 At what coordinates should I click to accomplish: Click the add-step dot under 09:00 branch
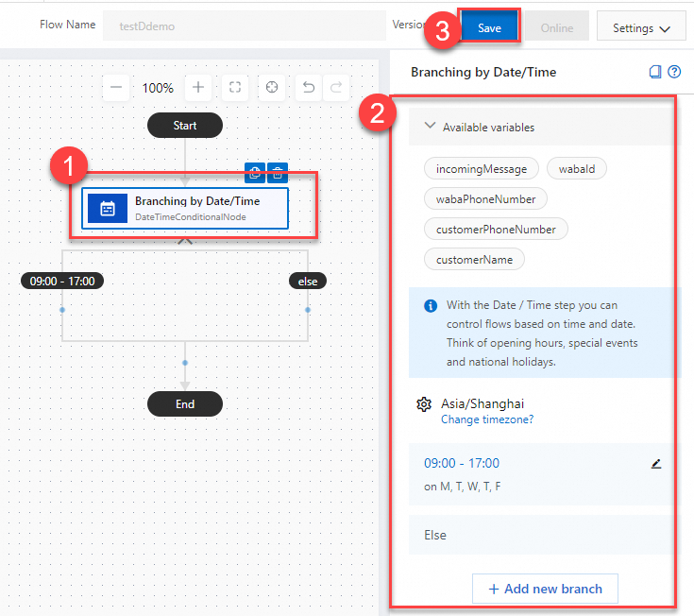(62, 310)
